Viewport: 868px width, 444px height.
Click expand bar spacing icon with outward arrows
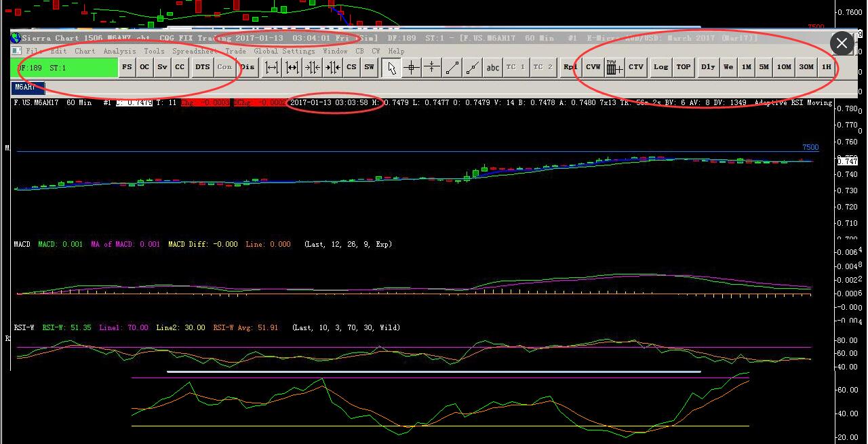[x=272, y=67]
